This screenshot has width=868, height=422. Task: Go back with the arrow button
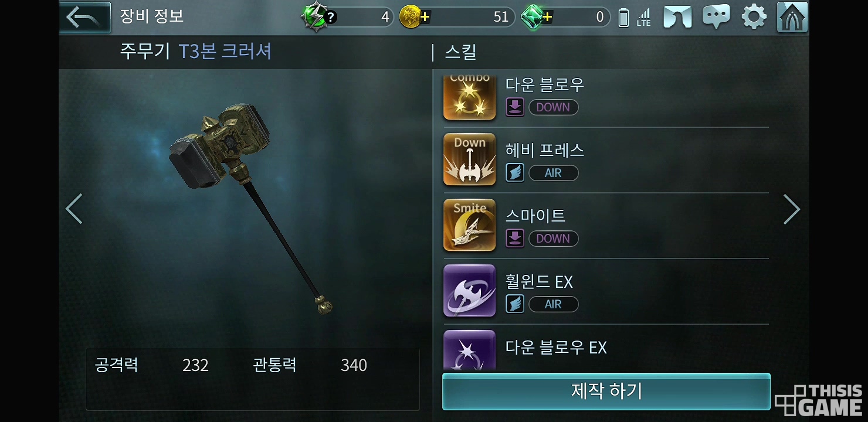(x=85, y=17)
